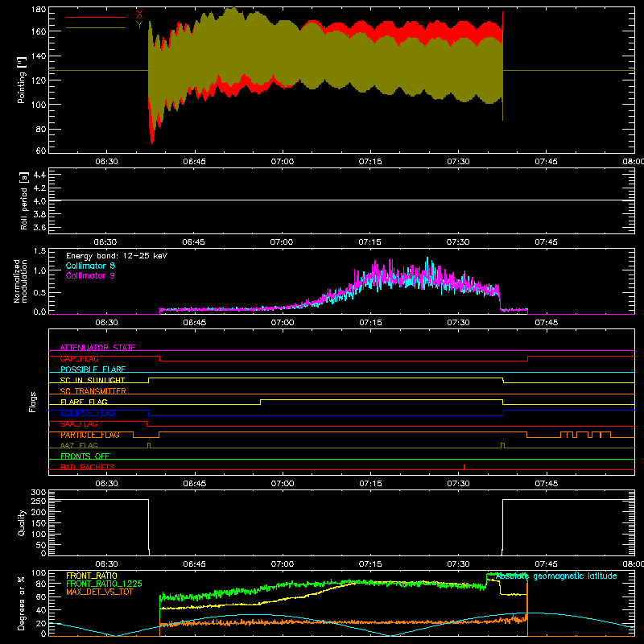The width and height of the screenshot is (644, 644).
Task: Click the Flags axis title
Action: 32,402
